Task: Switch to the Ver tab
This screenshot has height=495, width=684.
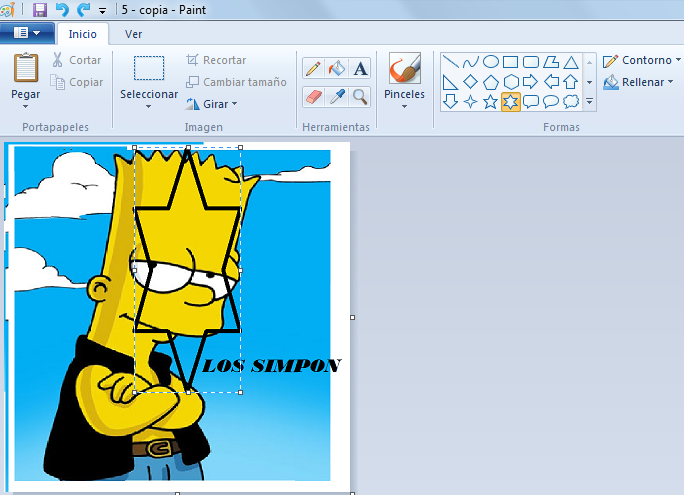Action: 133,33
